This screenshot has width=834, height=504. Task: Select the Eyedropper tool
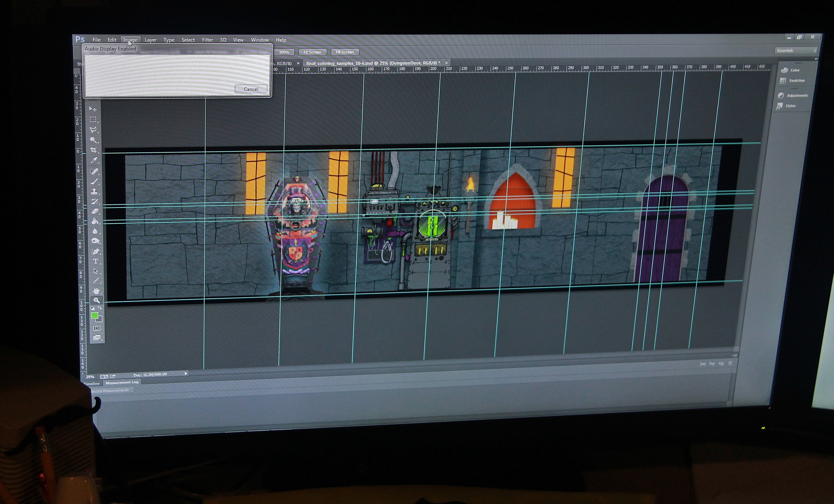click(94, 160)
